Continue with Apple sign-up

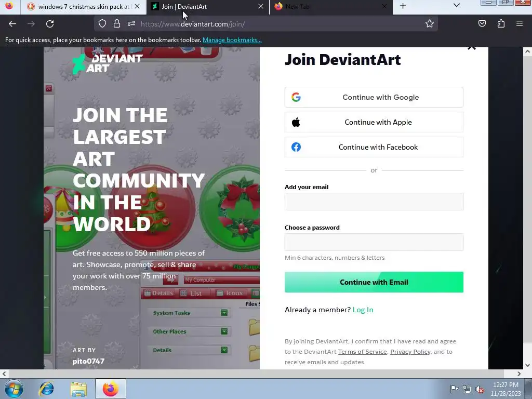coord(374,122)
